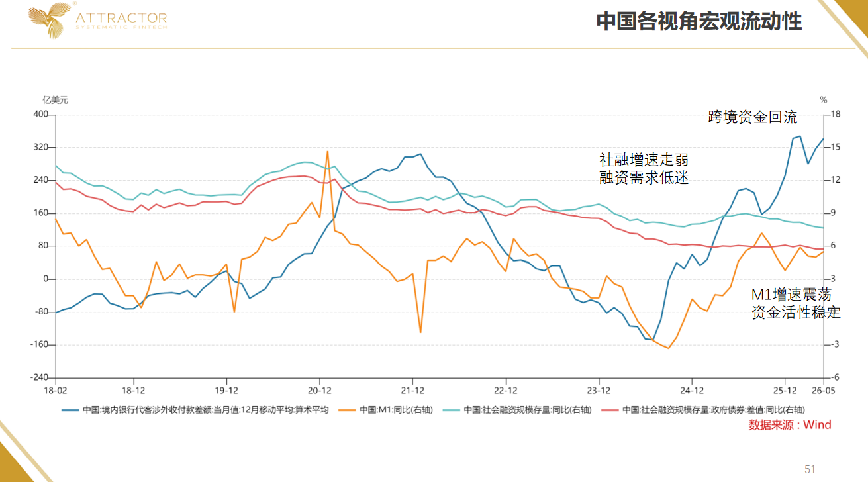The height and width of the screenshot is (482, 868).
Task: Click the blue legend line marker for 境内银行代客涉外收付款差额
Action: point(70,410)
